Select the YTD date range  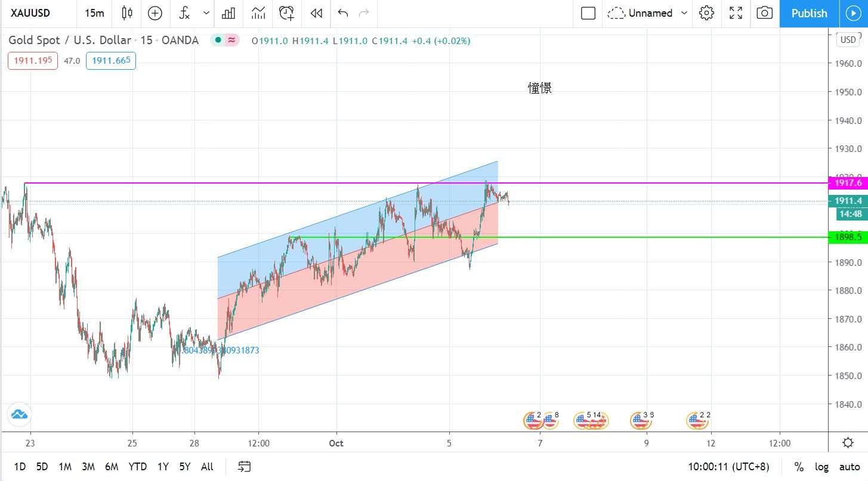click(137, 467)
